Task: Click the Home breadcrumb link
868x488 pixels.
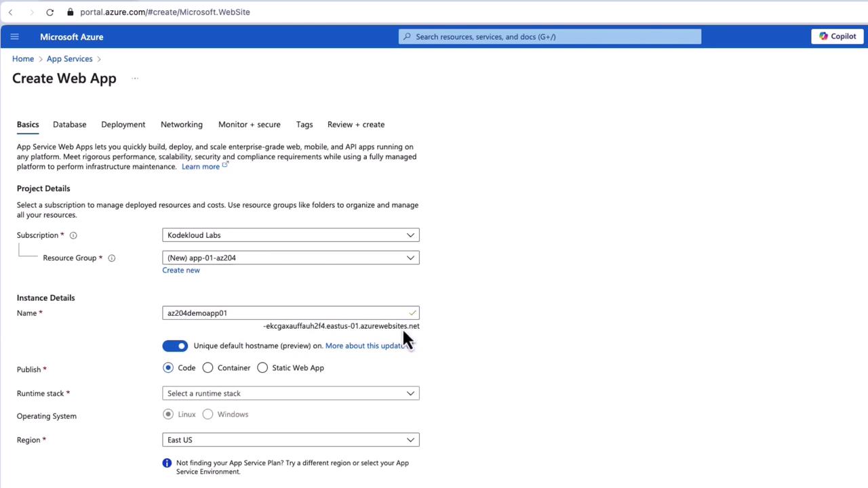Action: (23, 59)
